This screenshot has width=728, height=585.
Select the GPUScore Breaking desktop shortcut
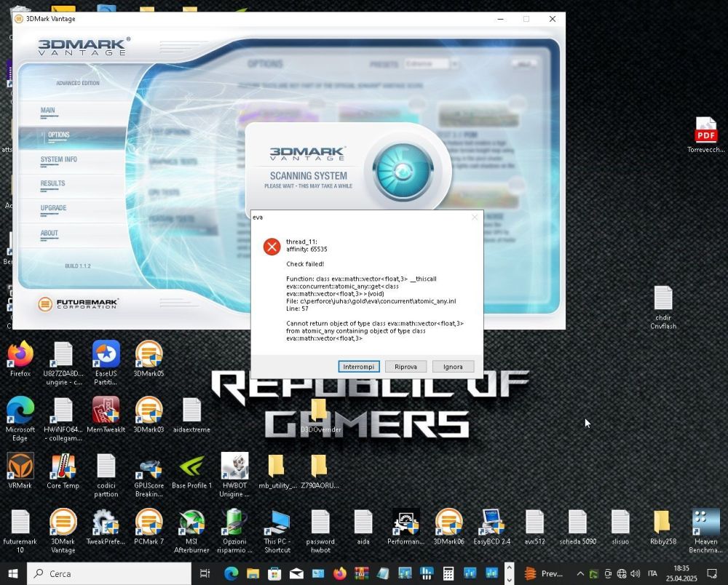pyautogui.click(x=149, y=475)
